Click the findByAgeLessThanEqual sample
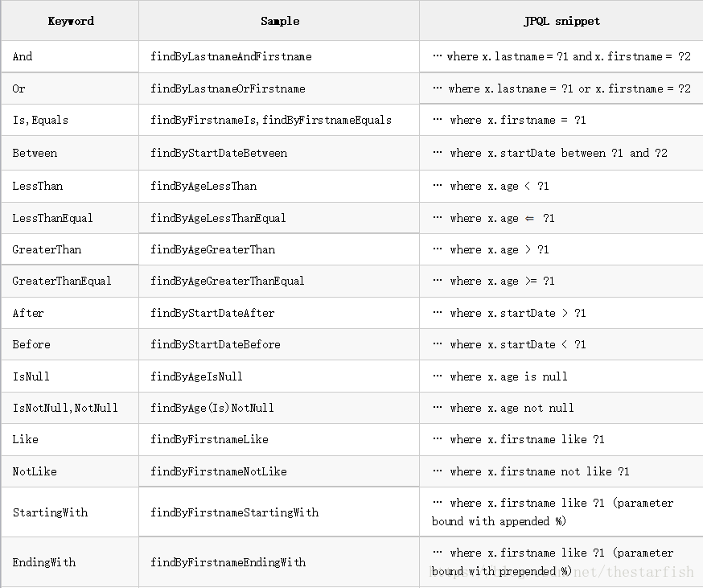This screenshot has height=588, width=703. tap(218, 218)
